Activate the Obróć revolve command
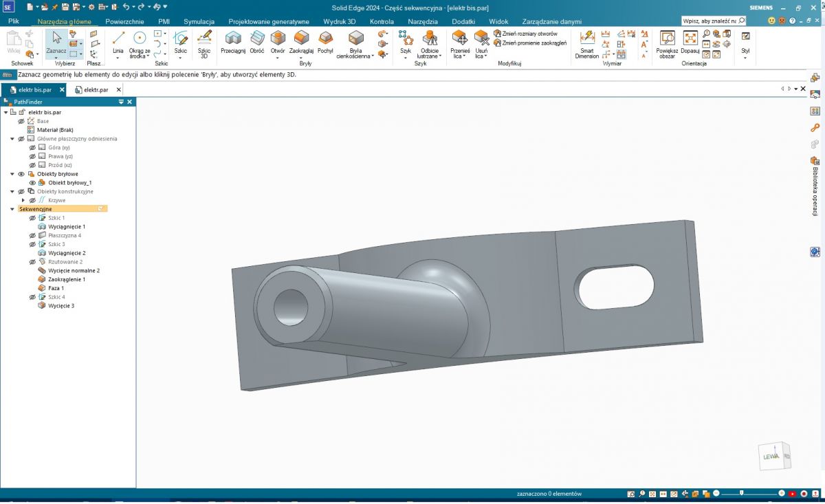The image size is (825, 504). [257, 42]
